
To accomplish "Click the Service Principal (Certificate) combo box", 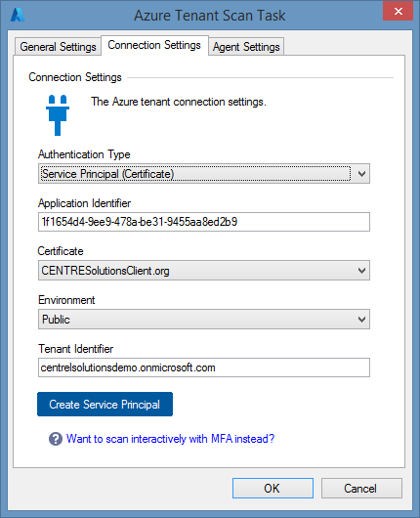I will 204,173.
